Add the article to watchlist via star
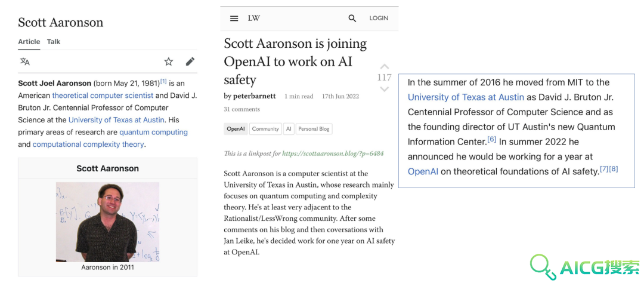 click(x=168, y=61)
